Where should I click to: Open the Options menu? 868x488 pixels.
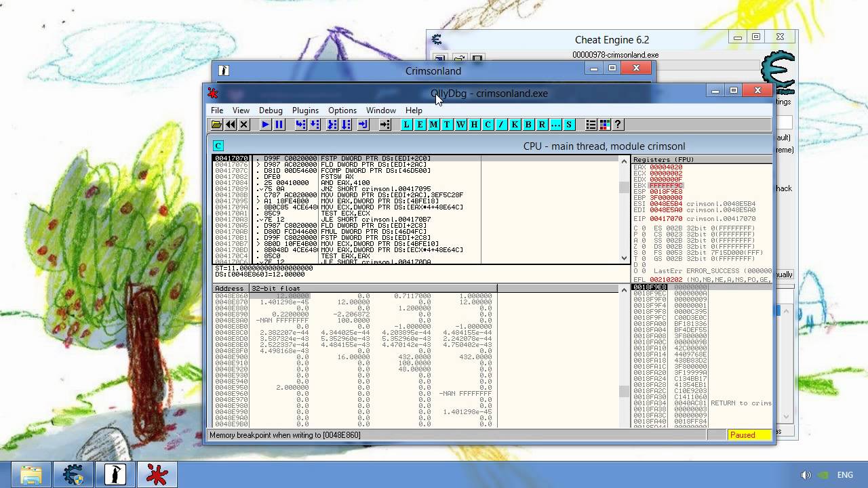342,110
